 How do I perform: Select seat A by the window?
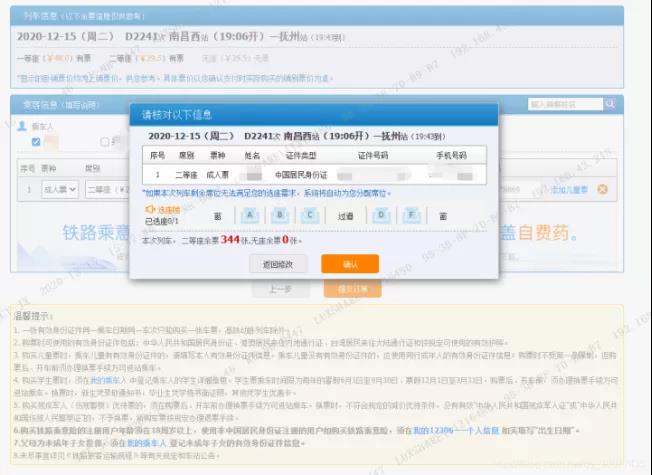coord(251,215)
